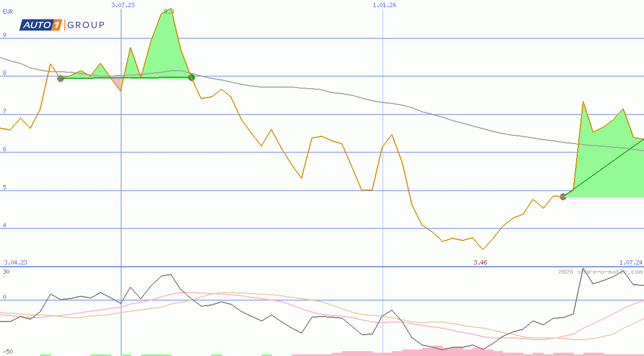Screen dimensions: 644x356
Task: Click the 30 oscillator axis label
Action: coord(6,272)
